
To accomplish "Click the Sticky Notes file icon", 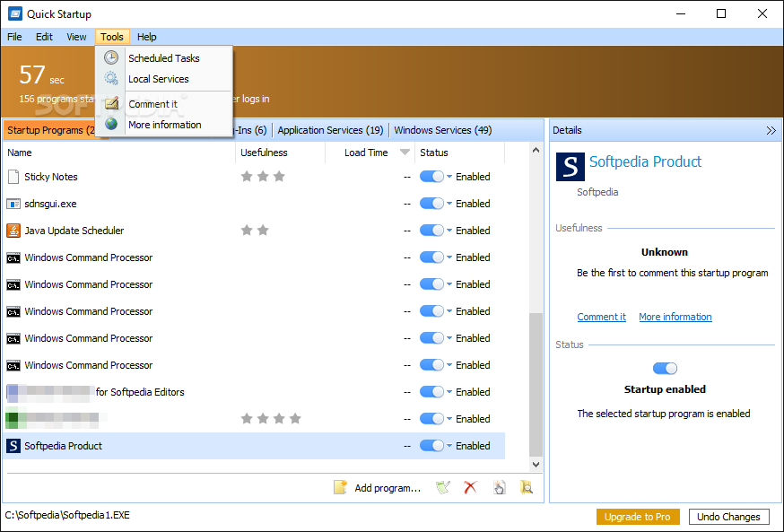I will pos(13,177).
